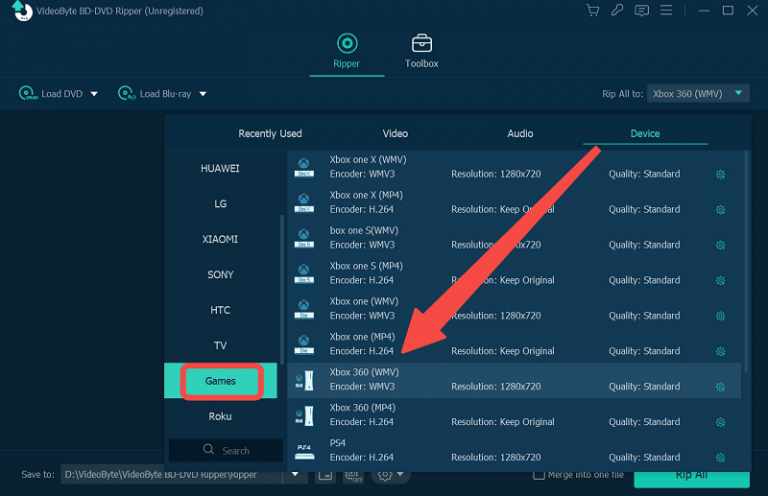Open settings gear for Xbox one S (MP4)
768x496 pixels.
point(720,281)
